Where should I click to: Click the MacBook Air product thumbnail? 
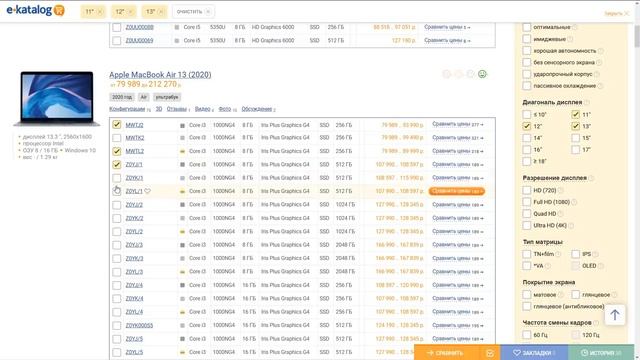coord(57,98)
